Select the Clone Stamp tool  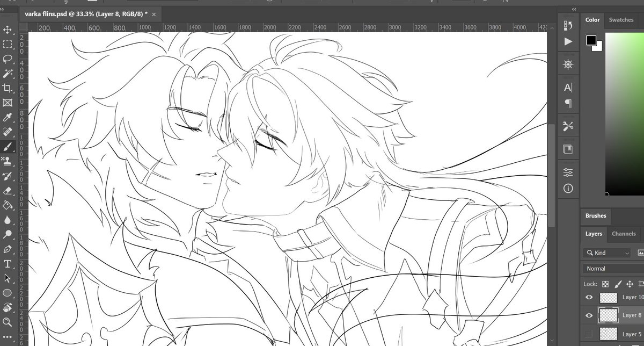pos(8,161)
